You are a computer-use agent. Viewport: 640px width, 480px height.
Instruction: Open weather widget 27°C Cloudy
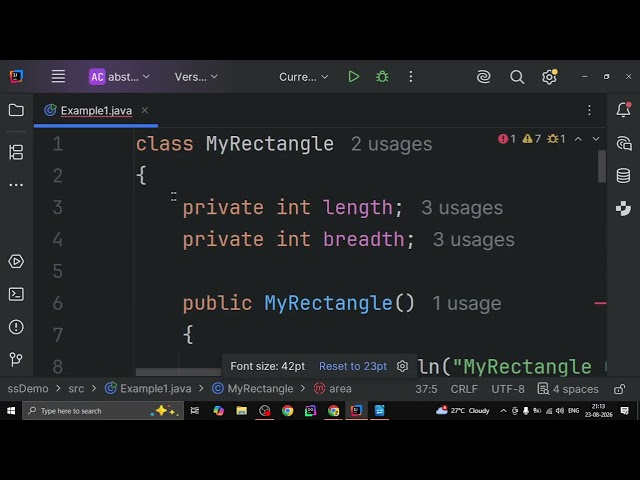tap(462, 411)
